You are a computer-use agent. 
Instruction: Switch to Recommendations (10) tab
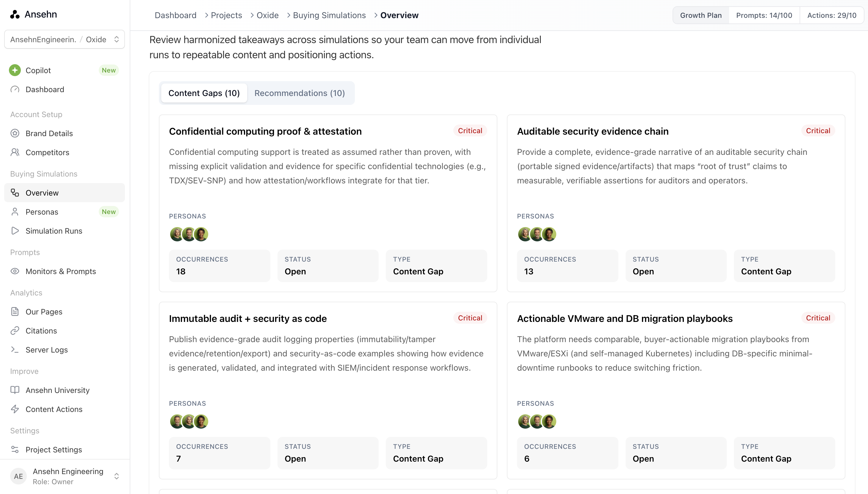point(300,93)
